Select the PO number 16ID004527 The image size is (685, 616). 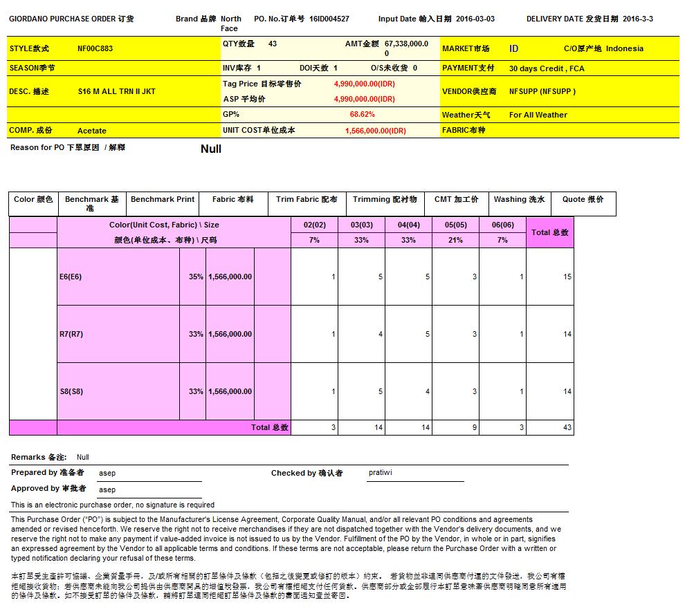(x=329, y=19)
